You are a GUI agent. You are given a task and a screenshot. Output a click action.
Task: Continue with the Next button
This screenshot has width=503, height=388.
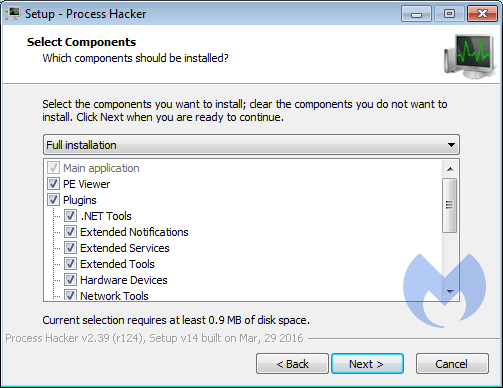tap(367, 364)
